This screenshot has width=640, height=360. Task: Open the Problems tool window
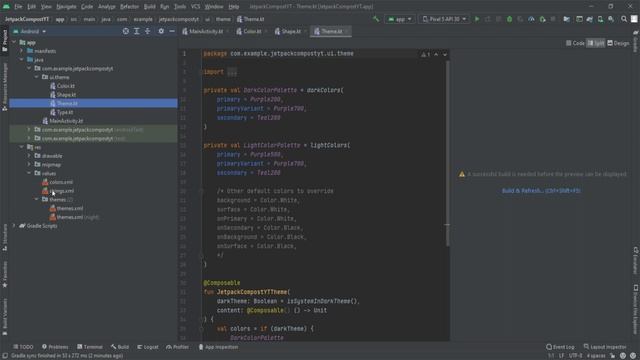(55, 347)
